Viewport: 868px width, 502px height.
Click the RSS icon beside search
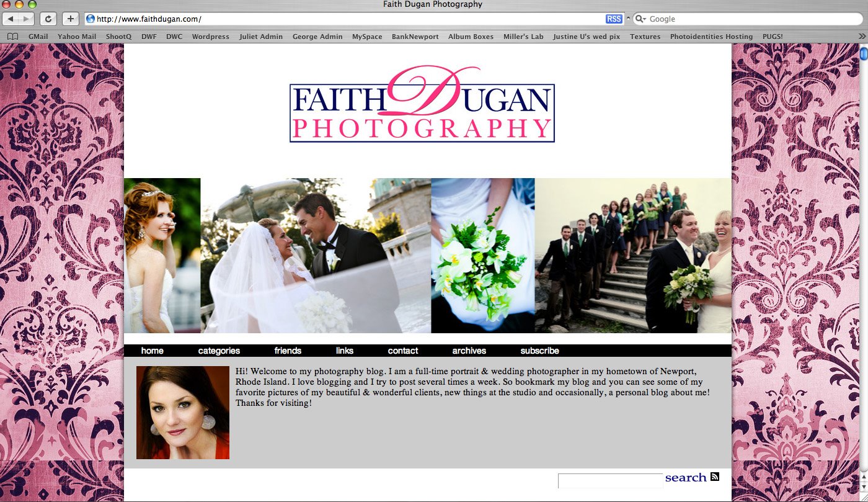pos(715,477)
